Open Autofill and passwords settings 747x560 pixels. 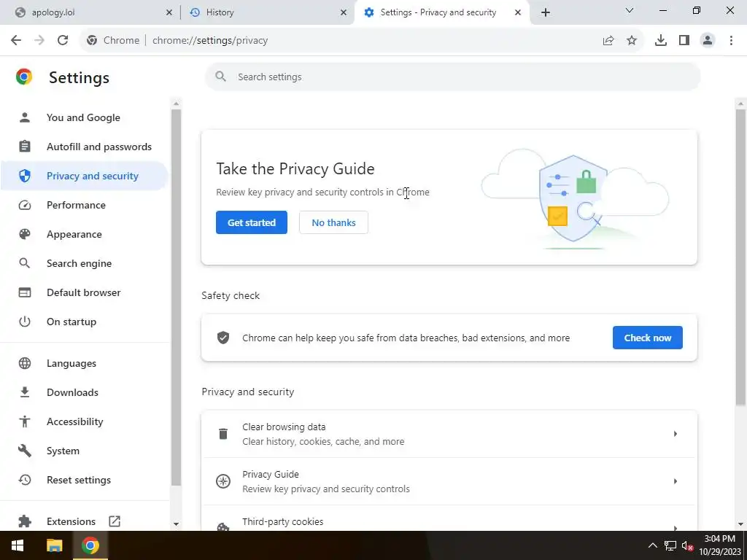click(83, 147)
